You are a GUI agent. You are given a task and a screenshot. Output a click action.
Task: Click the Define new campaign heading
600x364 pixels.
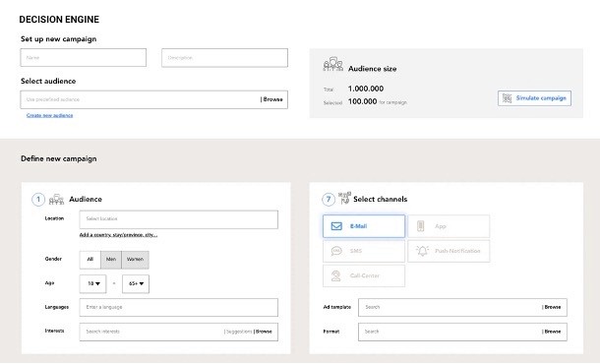tap(59, 158)
